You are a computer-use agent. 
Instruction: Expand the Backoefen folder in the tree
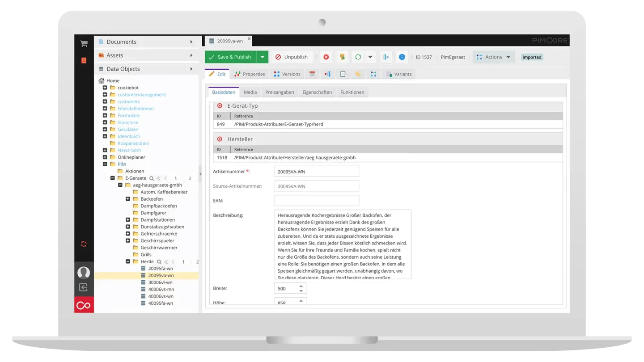(x=128, y=198)
